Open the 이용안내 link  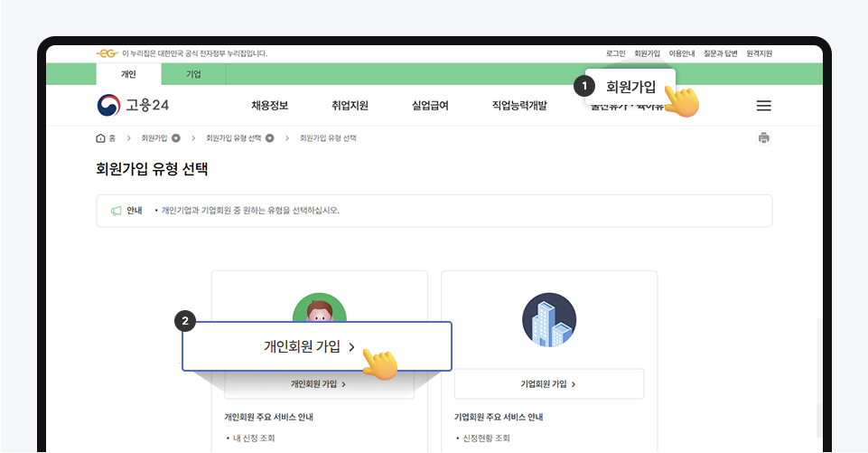tap(681, 53)
